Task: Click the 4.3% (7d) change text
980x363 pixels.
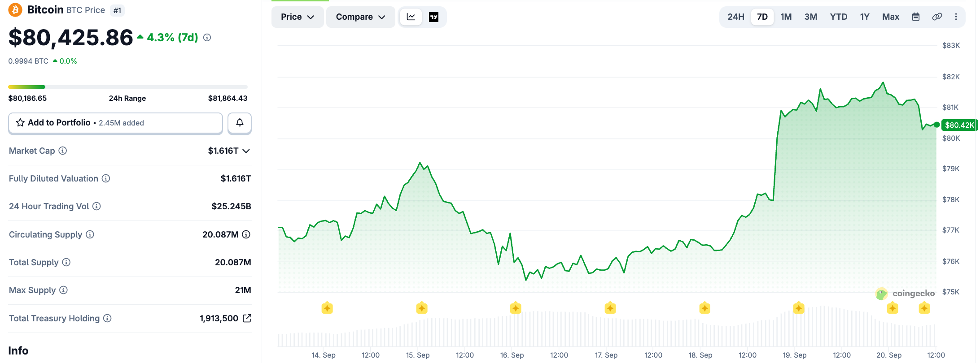Action: pos(172,38)
